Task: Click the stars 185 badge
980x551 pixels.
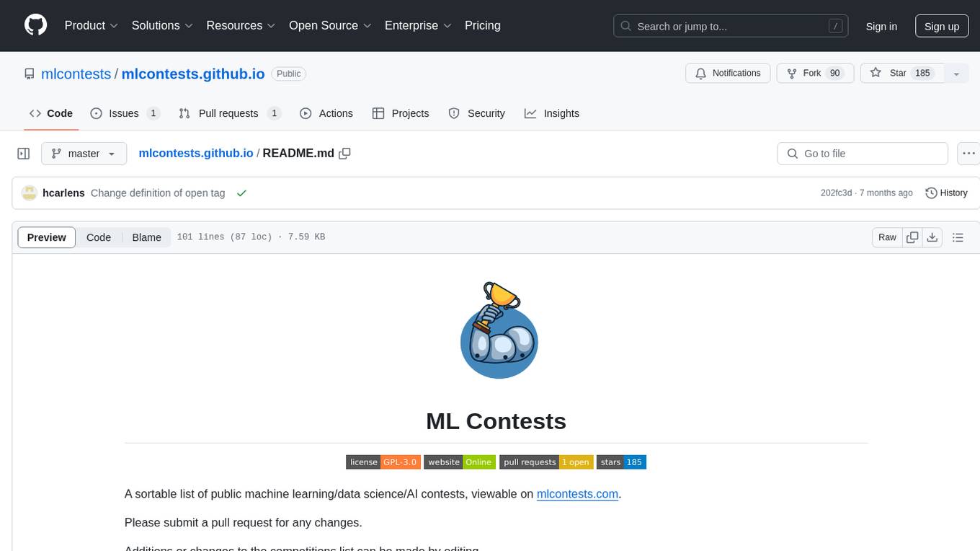Action: tap(621, 462)
